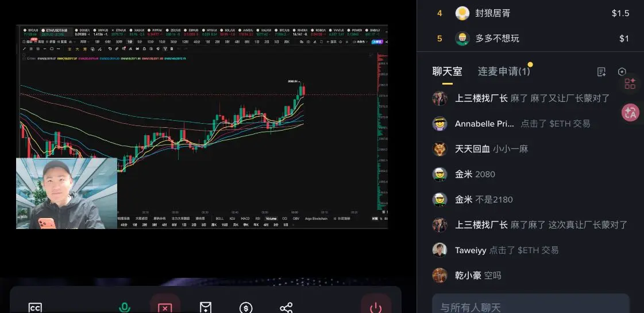Open the chat room settings hexagon icon

pyautogui.click(x=622, y=71)
